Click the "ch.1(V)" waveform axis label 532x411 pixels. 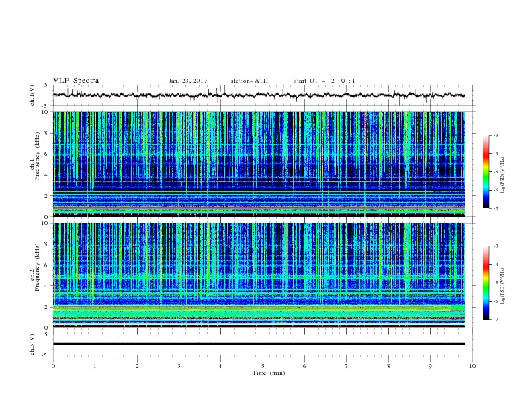(32, 95)
